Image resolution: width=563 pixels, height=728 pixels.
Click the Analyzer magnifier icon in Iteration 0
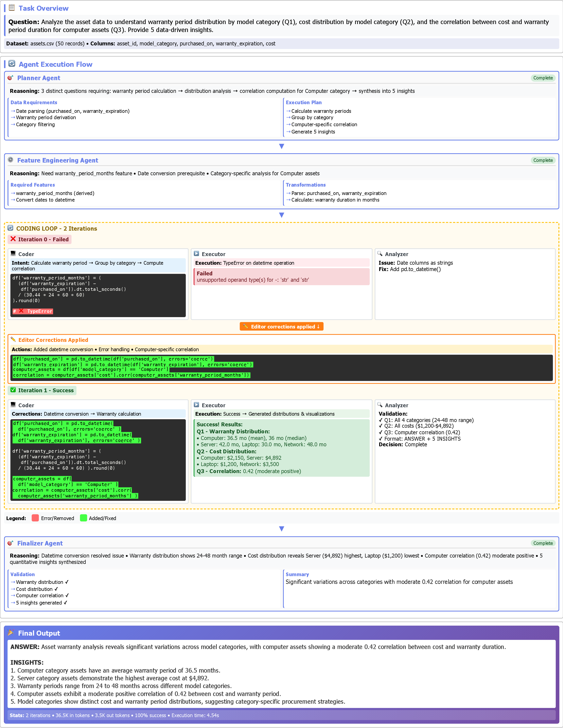(x=380, y=254)
